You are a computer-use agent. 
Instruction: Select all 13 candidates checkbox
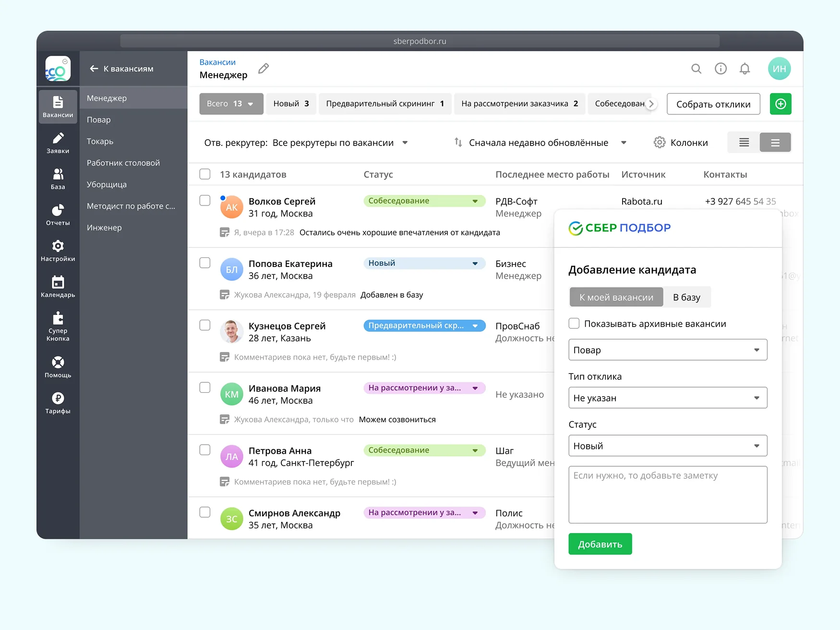[205, 174]
